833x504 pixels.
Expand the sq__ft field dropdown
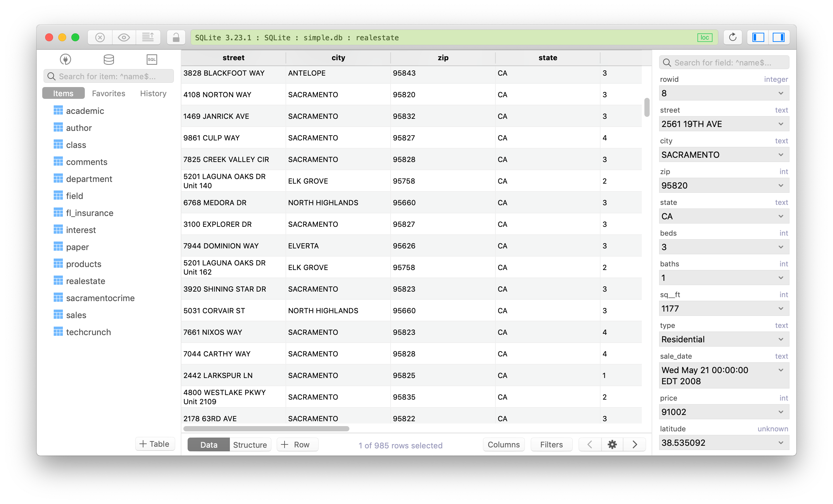coord(781,308)
